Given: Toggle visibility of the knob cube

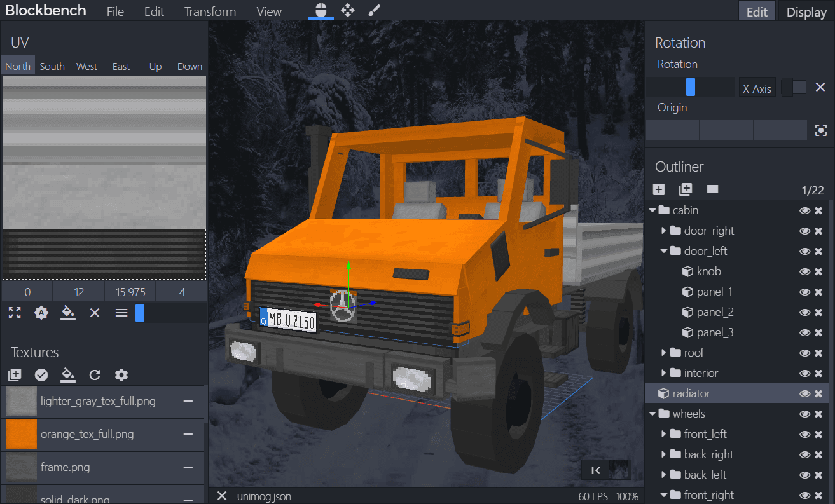Looking at the screenshot, I should 804,271.
